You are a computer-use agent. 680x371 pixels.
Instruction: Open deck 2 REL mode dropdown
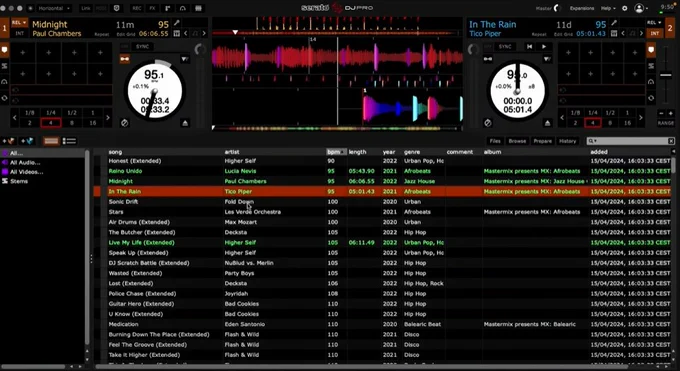(x=654, y=23)
